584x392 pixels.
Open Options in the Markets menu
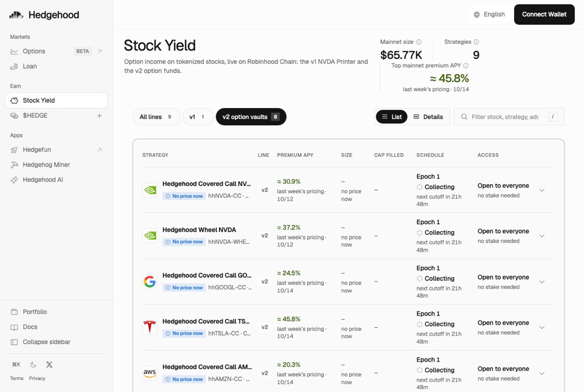tap(56, 51)
